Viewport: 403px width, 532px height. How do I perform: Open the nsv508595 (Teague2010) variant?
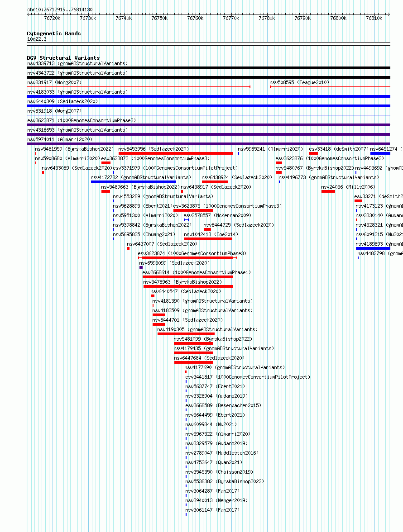pos(299,82)
